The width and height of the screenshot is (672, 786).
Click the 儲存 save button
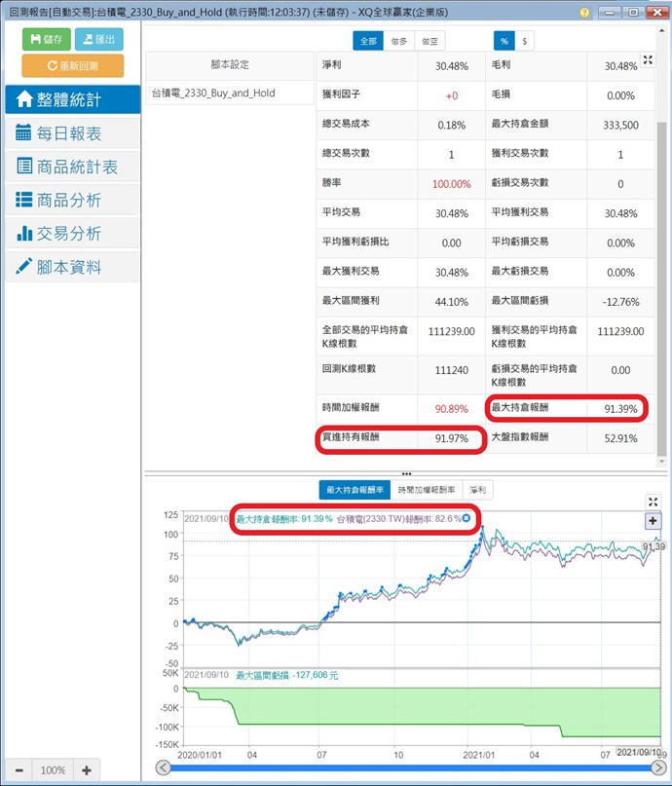[46, 39]
